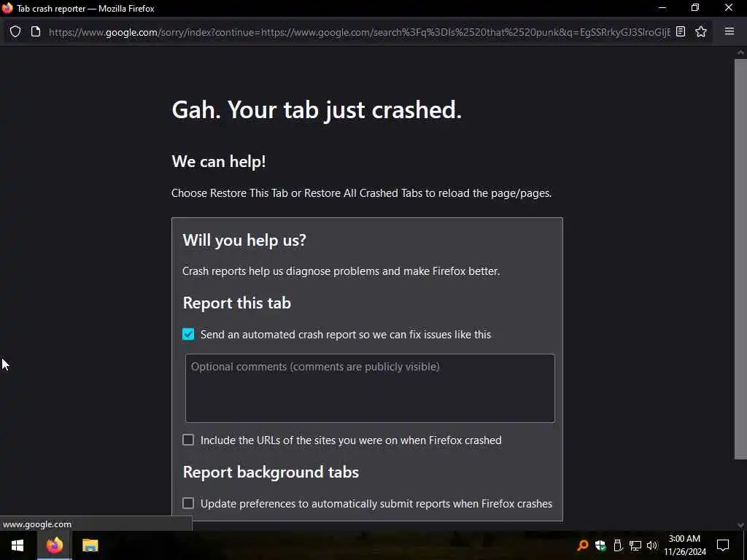This screenshot has height=560, width=747.
Task: Open the clock showing 3:00 AM
Action: (x=684, y=545)
